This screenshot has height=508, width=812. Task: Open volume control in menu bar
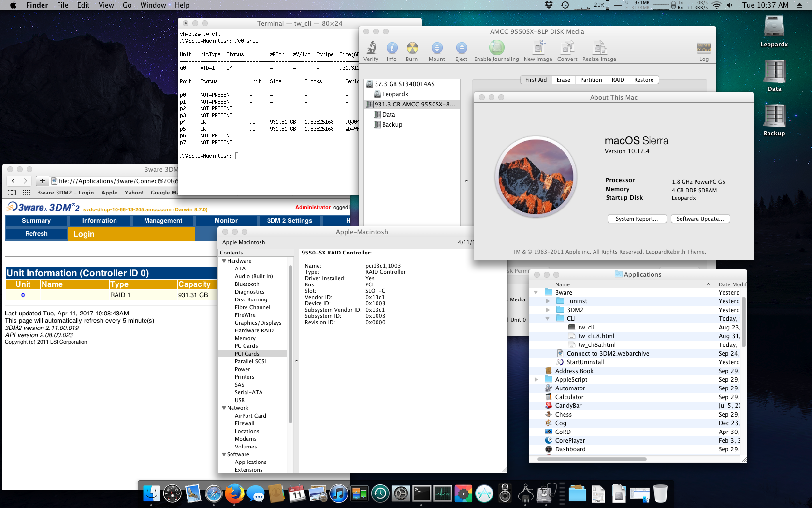(729, 5)
